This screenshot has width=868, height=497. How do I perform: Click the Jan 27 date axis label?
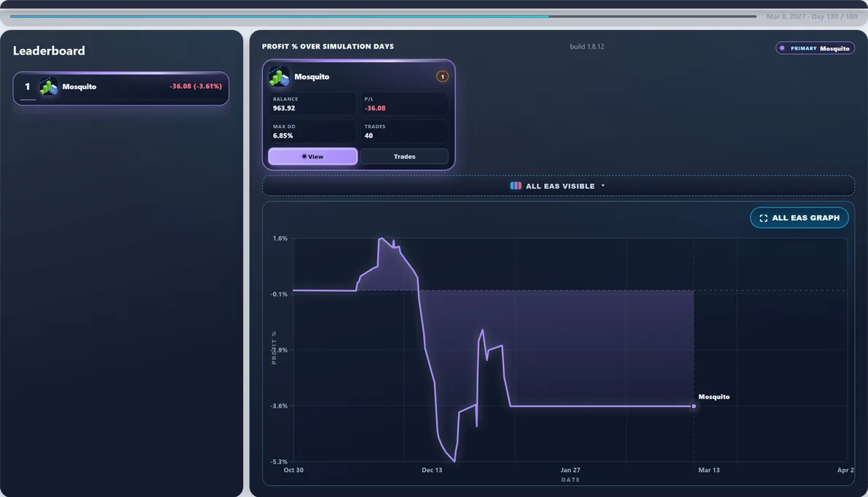(x=570, y=470)
